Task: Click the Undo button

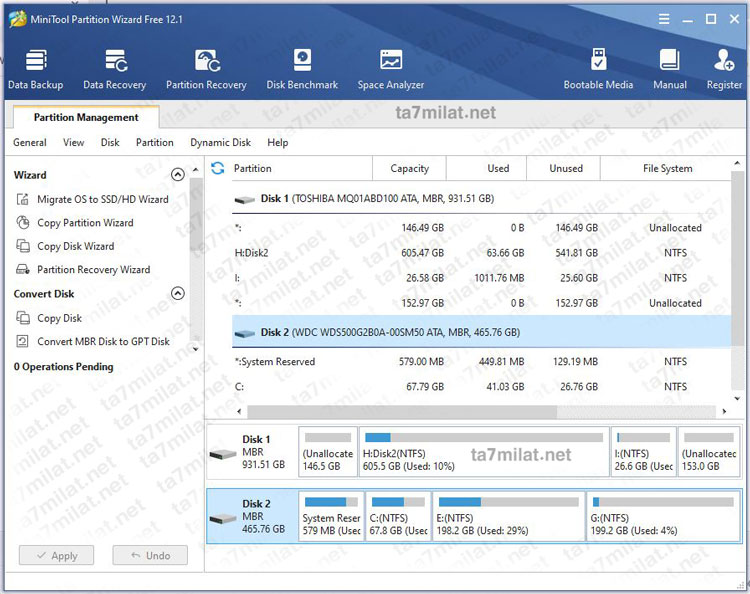Action: [x=150, y=555]
